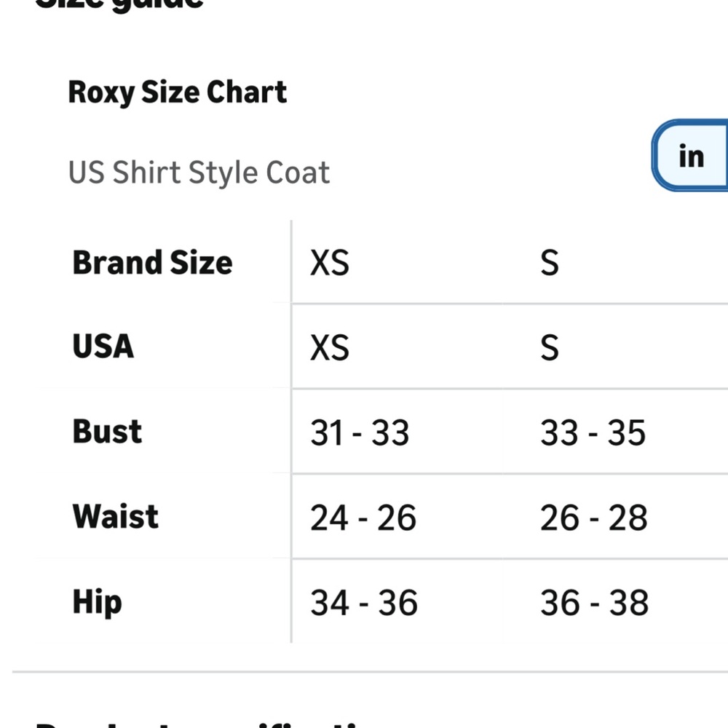Select the US Shirt Style Coat label
This screenshot has width=728, height=728.
(199, 172)
